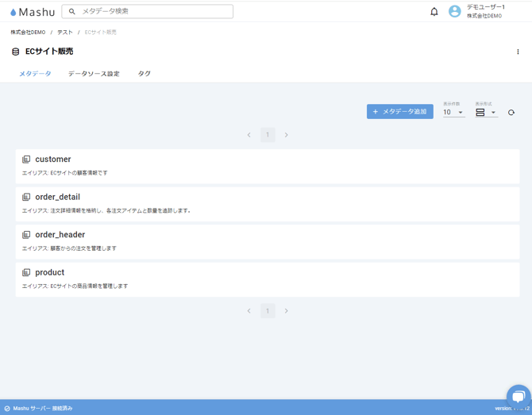
Task: Go to next page in top pagination
Action: 287,135
